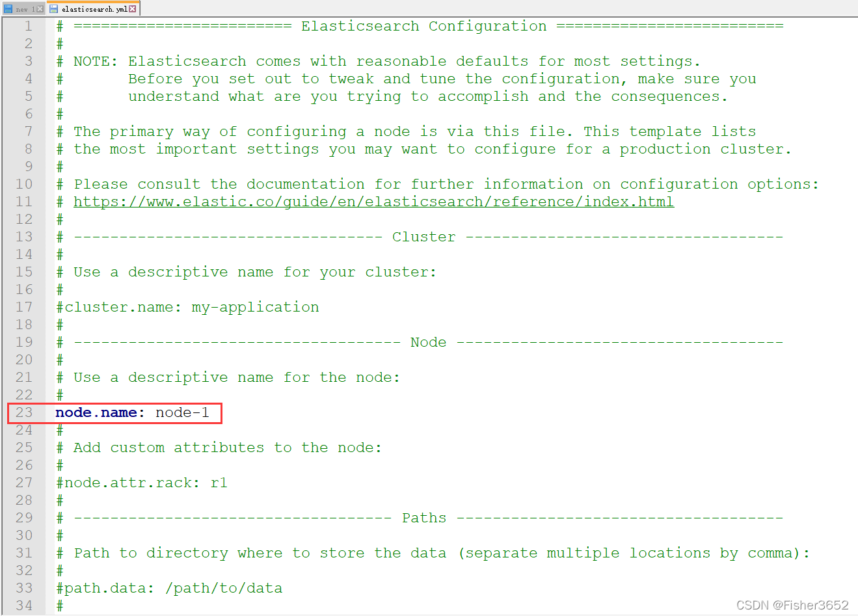
Task: Click the 'NOTE: Elasticsearch comes with reasonable defaults' line
Action: click(378, 61)
